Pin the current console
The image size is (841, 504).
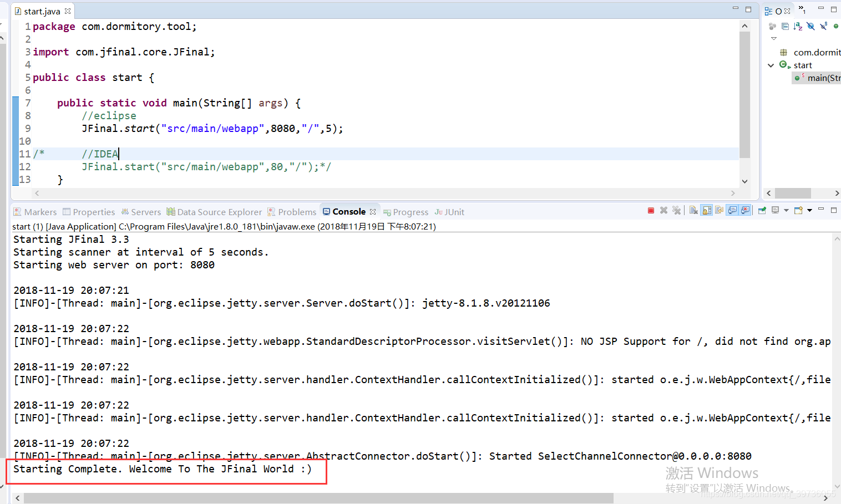(762, 211)
